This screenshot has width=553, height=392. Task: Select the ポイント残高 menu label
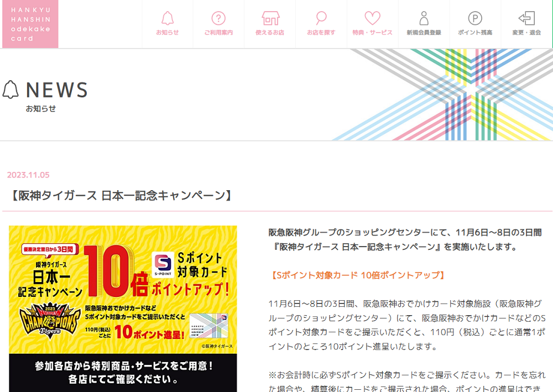coord(475,33)
